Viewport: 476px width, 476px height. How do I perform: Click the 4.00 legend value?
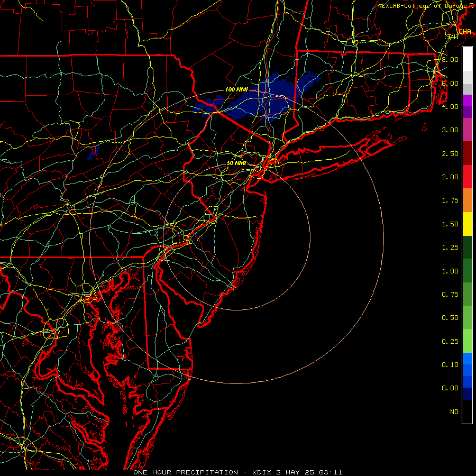point(450,106)
